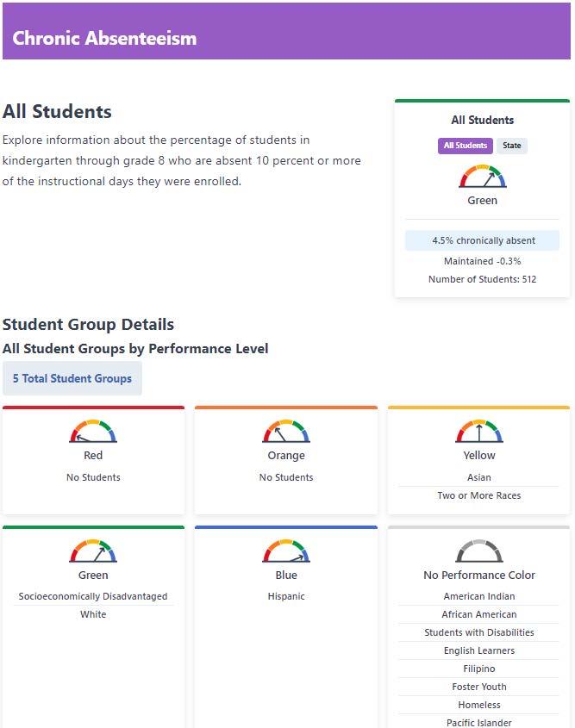
Task: Open Two or More Races group
Action: [x=478, y=495]
